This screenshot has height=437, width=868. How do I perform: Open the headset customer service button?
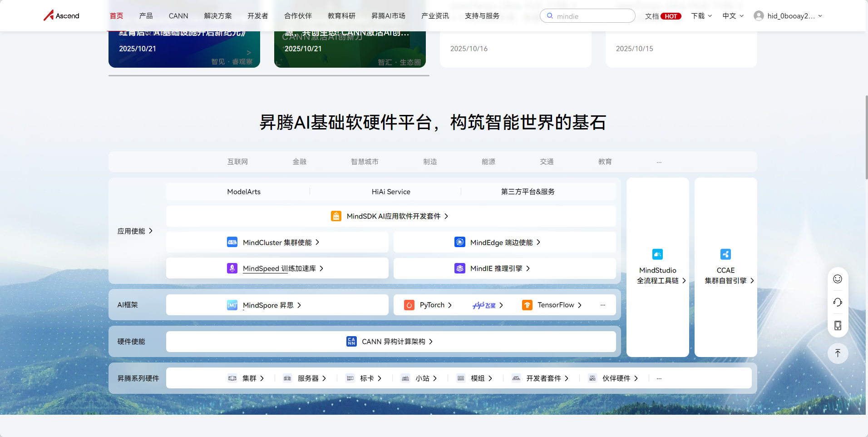click(x=838, y=302)
